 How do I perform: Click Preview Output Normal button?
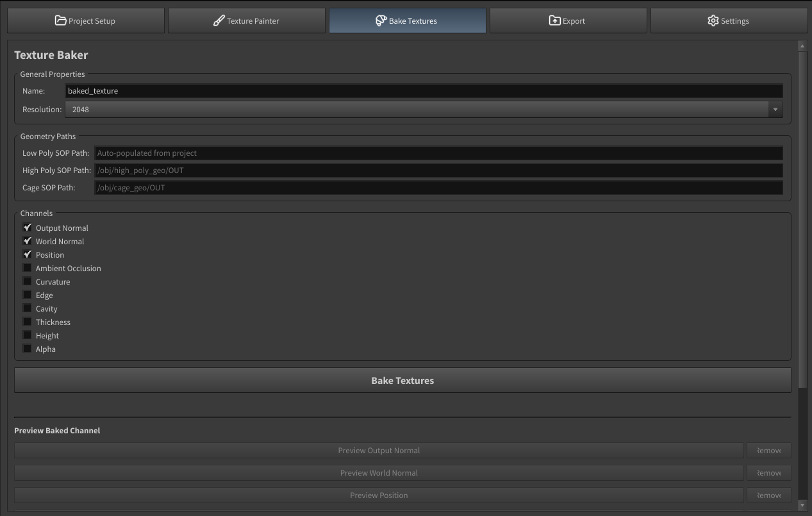click(379, 451)
